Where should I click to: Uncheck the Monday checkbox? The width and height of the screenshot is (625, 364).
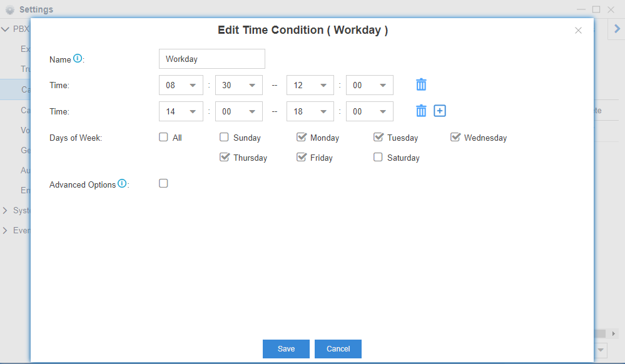pyautogui.click(x=301, y=138)
